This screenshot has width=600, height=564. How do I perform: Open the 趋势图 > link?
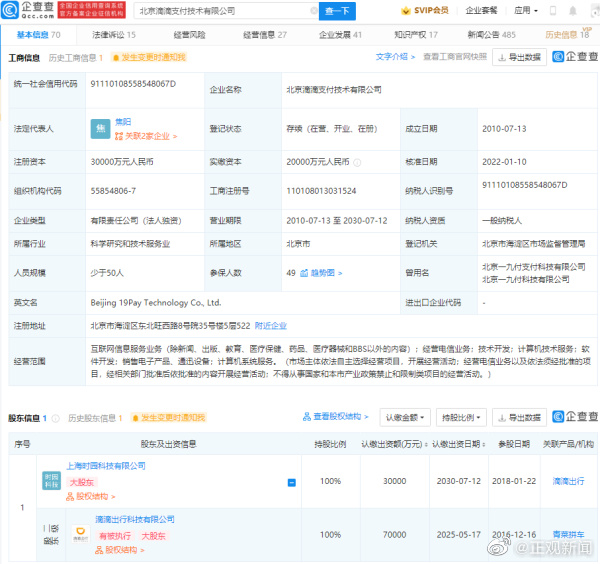coord(326,273)
